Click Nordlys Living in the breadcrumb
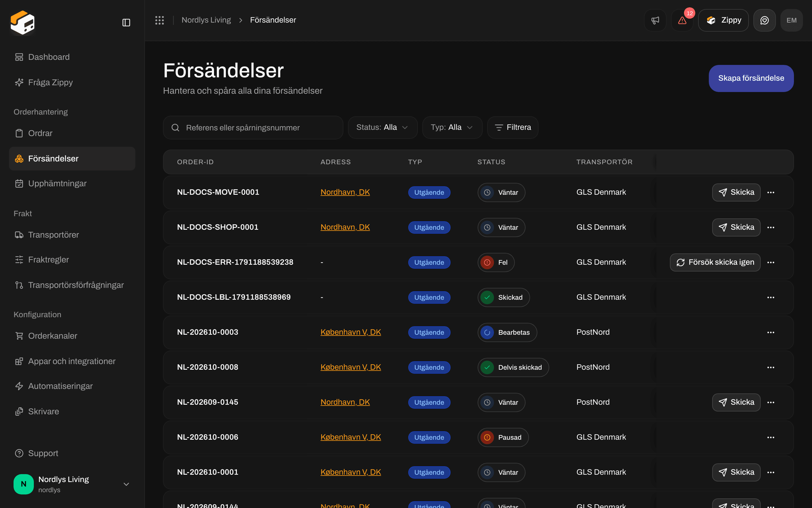The height and width of the screenshot is (508, 812). pos(206,20)
